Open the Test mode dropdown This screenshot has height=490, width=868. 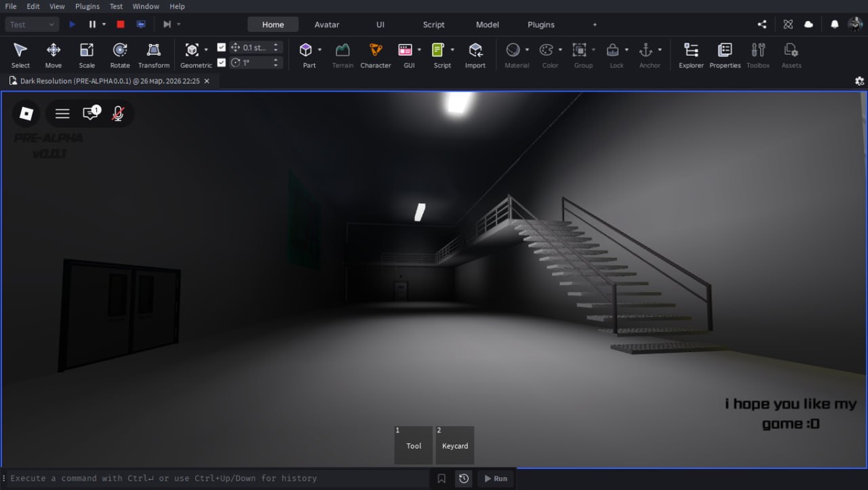coord(32,24)
